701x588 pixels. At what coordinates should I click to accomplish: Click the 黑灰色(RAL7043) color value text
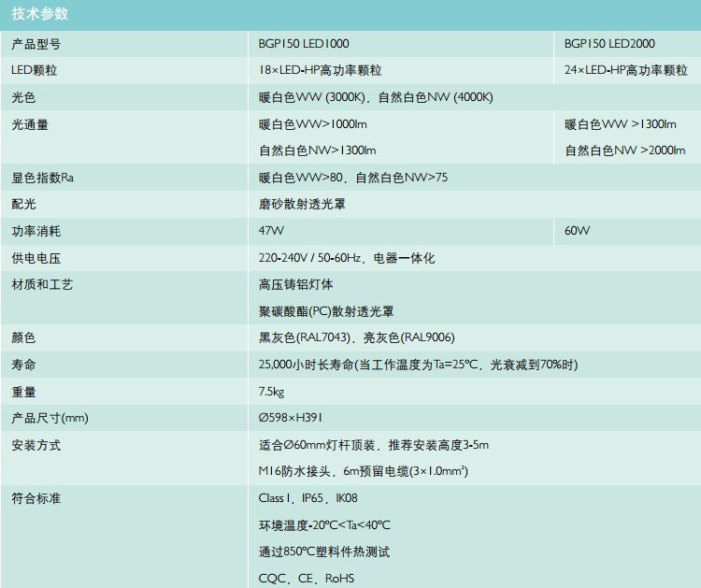307,337
